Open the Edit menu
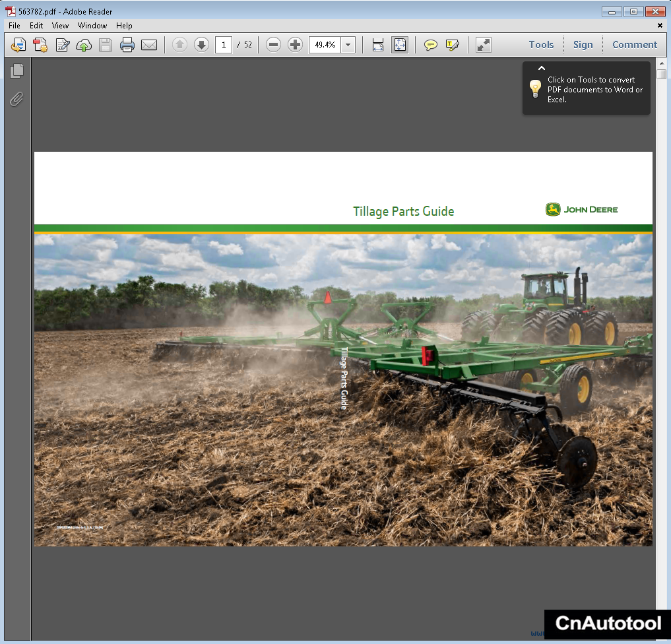 point(36,26)
